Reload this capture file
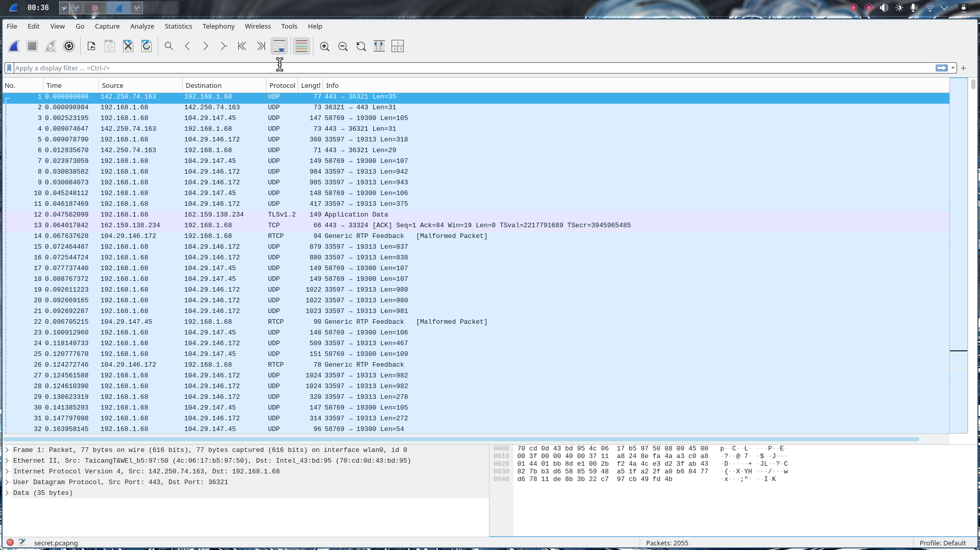Image resolution: width=980 pixels, height=550 pixels. [146, 46]
